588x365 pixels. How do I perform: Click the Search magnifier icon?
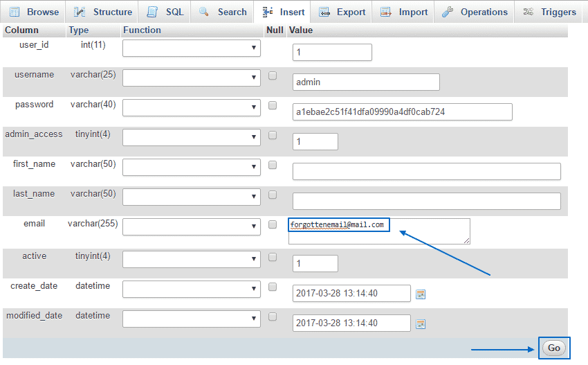[203, 12]
